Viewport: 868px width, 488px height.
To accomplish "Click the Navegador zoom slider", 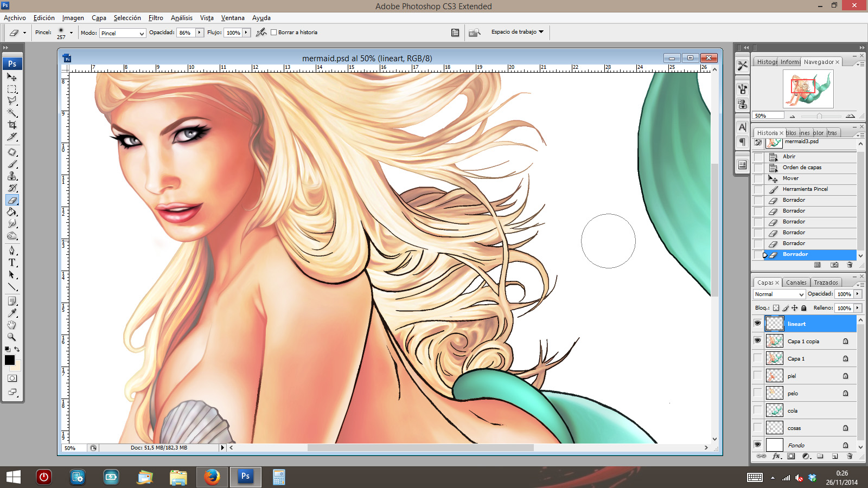I will [819, 116].
